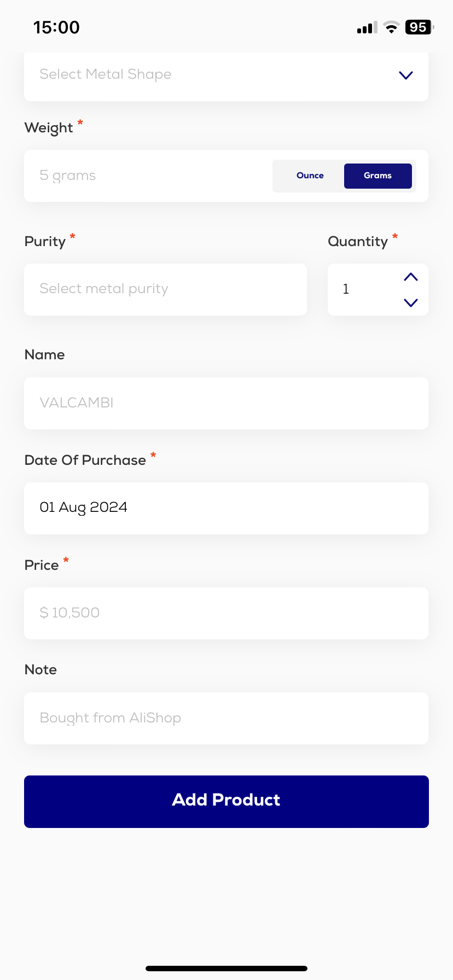453x980 pixels.
Task: Click the weight input field
Action: 148,176
